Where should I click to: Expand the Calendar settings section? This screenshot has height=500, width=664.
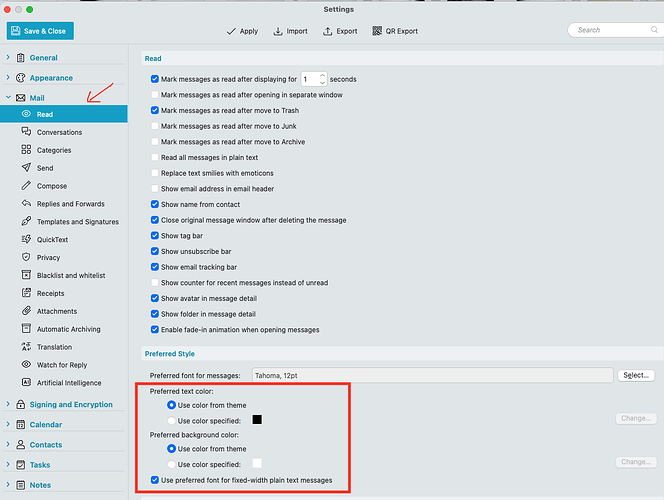9,424
